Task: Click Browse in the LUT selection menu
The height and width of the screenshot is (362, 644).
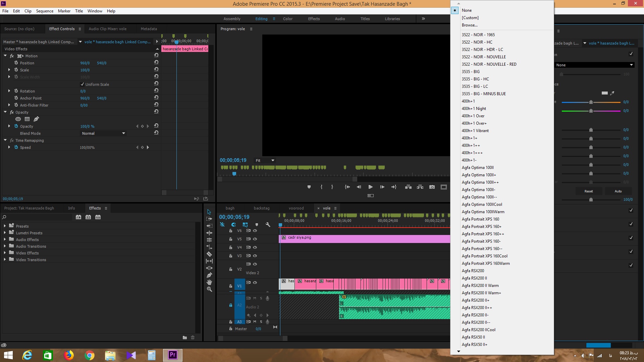Action: pos(470,25)
